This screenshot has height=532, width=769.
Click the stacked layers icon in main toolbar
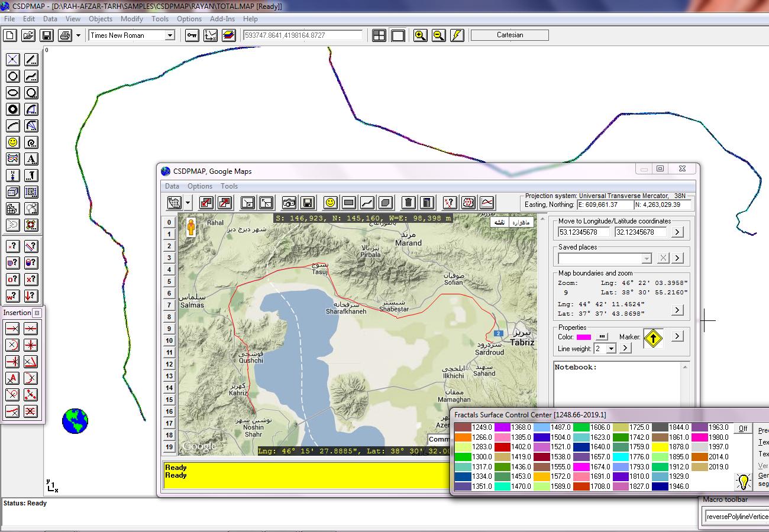(229, 35)
